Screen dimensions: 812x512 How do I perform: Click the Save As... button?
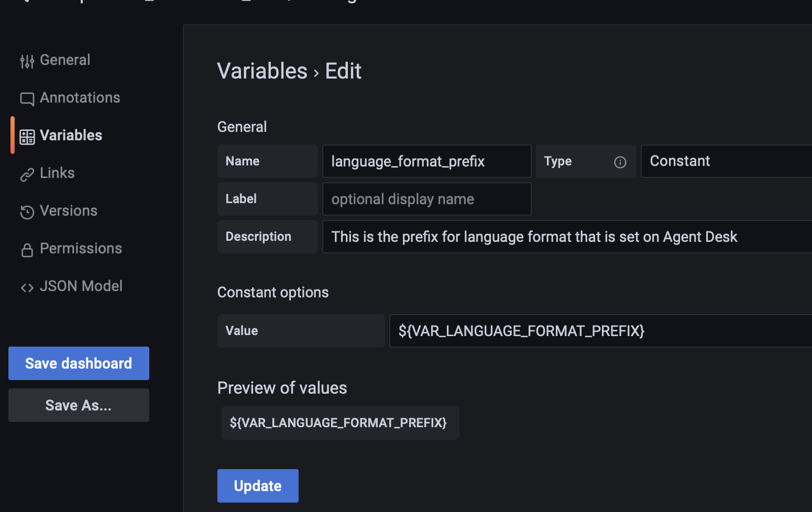pyautogui.click(x=79, y=405)
